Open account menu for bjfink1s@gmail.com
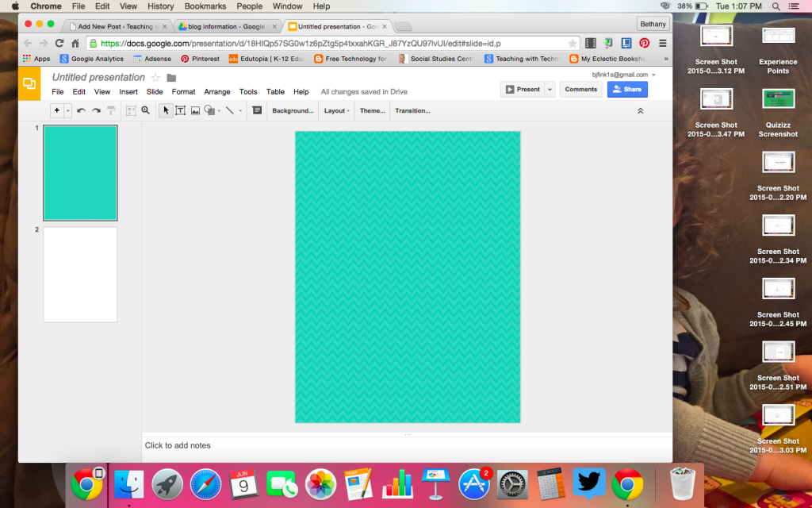Screen dimensions: 812x508 (623, 75)
